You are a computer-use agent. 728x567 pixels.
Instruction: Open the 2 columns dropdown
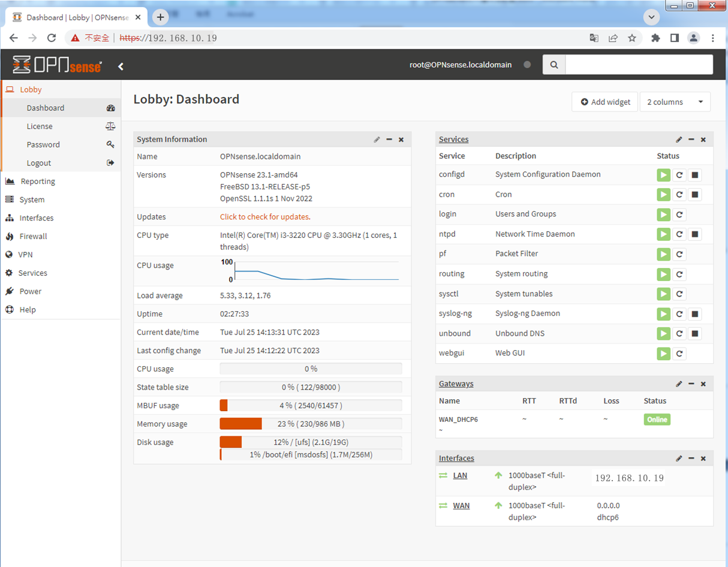click(x=675, y=102)
